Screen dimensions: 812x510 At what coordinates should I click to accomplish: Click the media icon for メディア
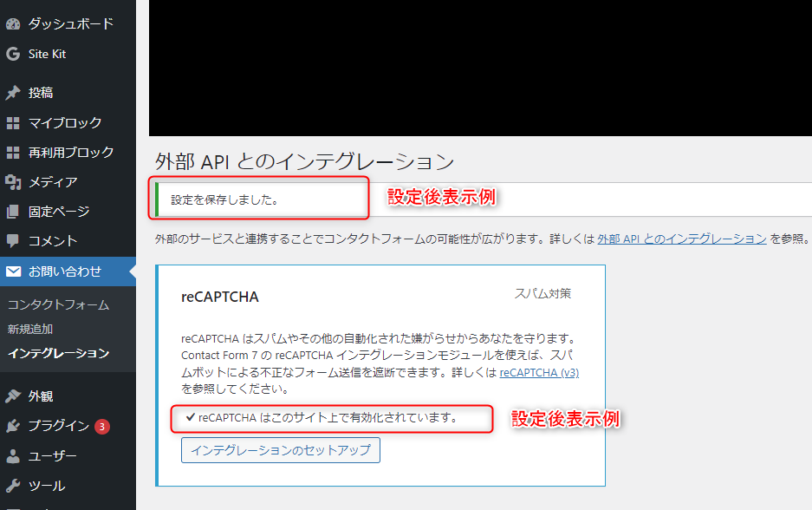pos(13,182)
